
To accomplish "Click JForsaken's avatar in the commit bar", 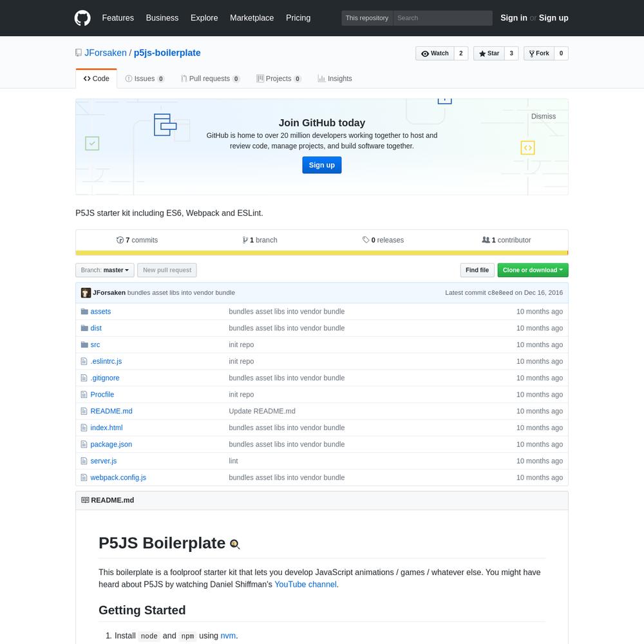I will click(86, 293).
